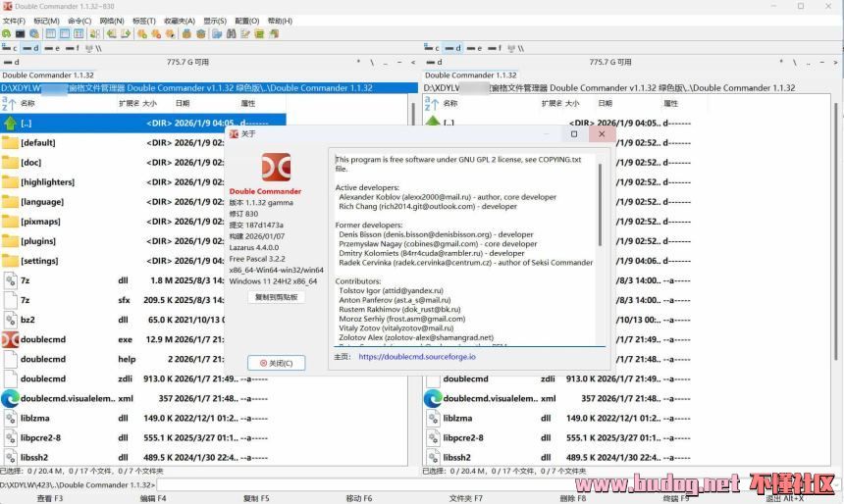
Task: Click 移动 F6 function button
Action: point(359,499)
